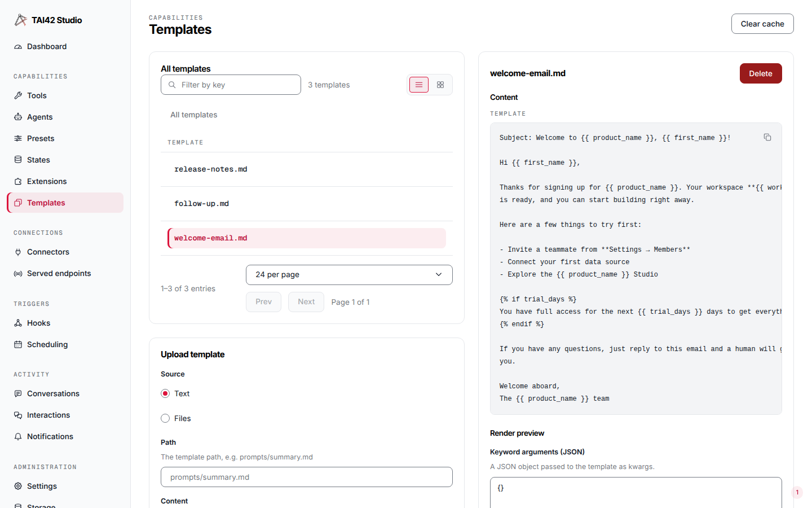Select the welcome-email.md template row
812x508 pixels.
coord(307,238)
